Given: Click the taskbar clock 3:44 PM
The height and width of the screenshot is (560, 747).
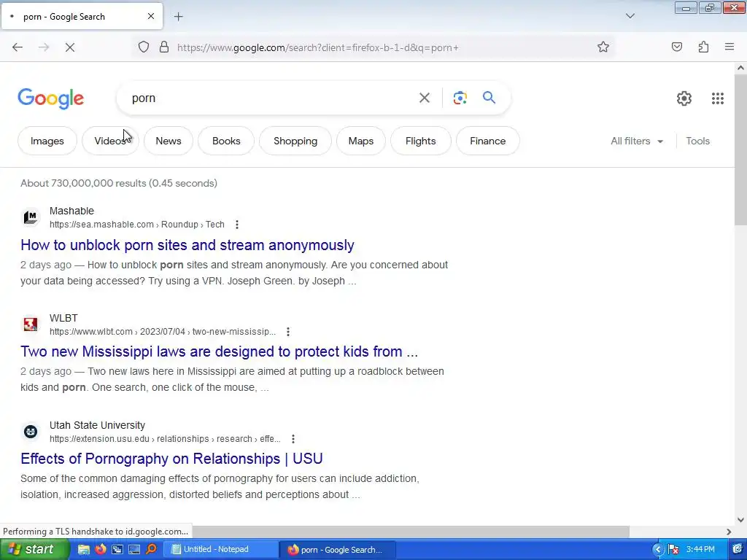Looking at the screenshot, I should [x=700, y=550].
